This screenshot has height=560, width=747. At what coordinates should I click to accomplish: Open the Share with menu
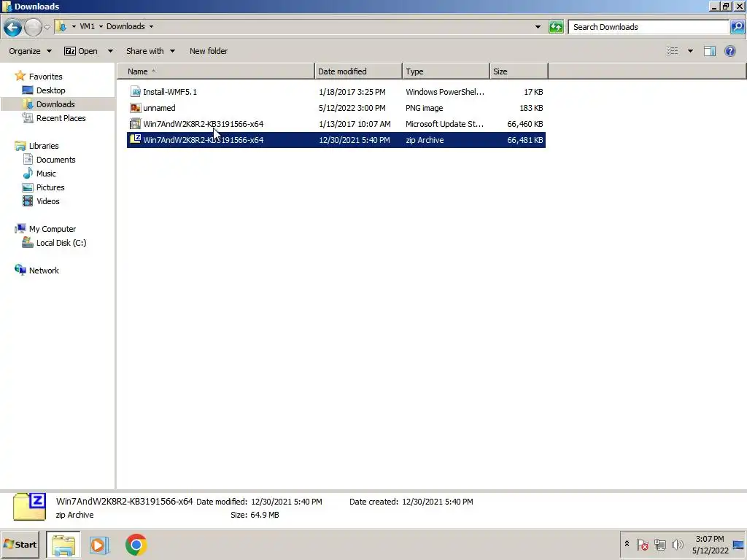coord(150,51)
